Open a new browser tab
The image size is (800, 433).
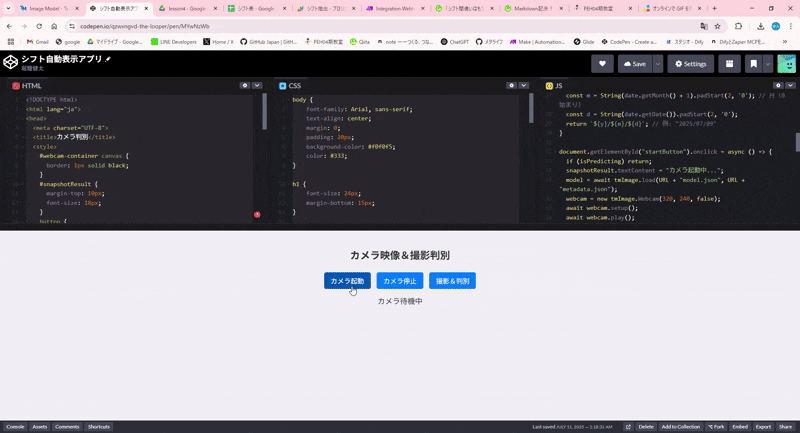coord(714,9)
